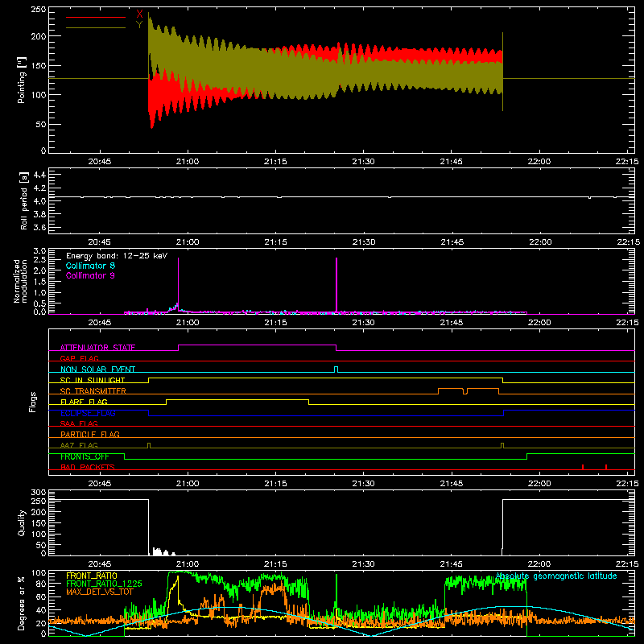The image size is (644, 644).
Task: Click the 'Quality' vertical axis title
Action: (22, 522)
